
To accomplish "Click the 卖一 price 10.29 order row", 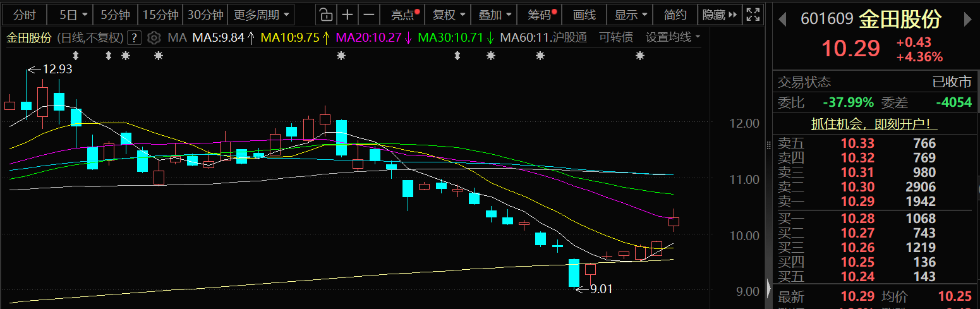I will (874, 202).
